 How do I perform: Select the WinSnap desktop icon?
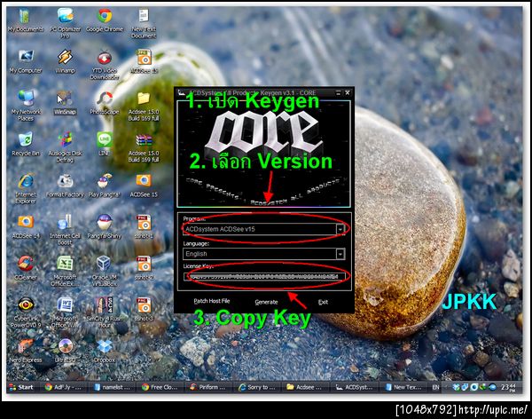65,103
